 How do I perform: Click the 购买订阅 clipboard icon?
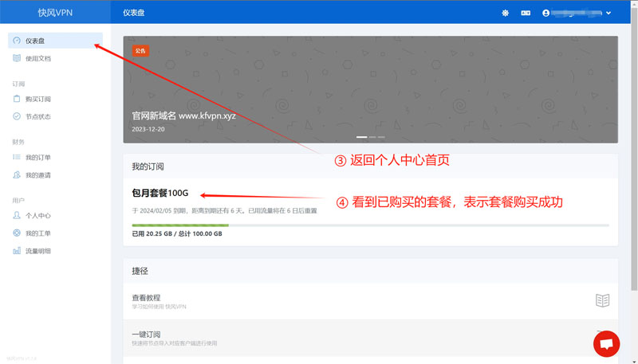click(x=17, y=99)
